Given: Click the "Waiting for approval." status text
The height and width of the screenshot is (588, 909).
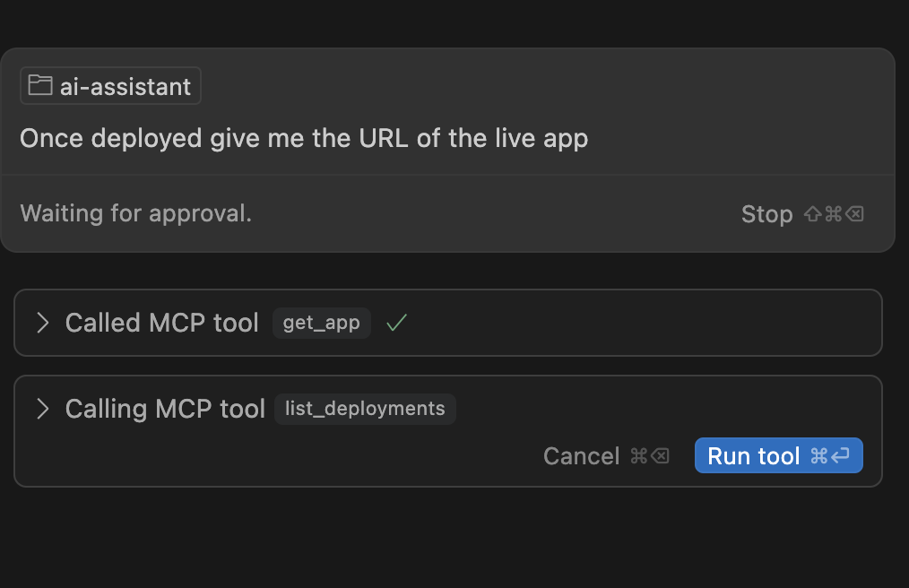Looking at the screenshot, I should [135, 213].
